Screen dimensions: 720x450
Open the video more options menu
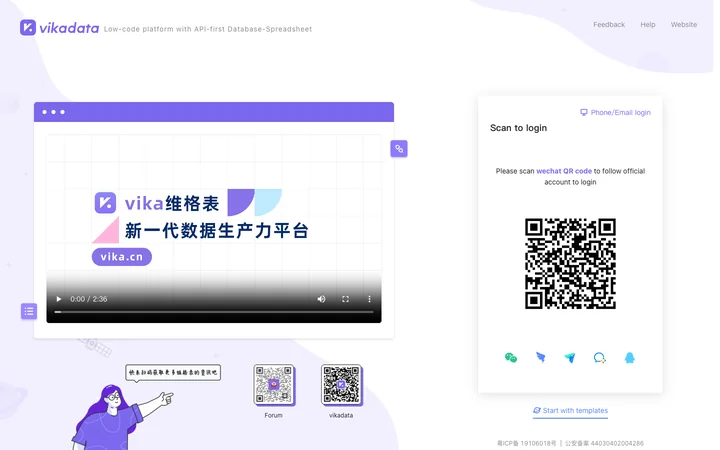click(369, 299)
